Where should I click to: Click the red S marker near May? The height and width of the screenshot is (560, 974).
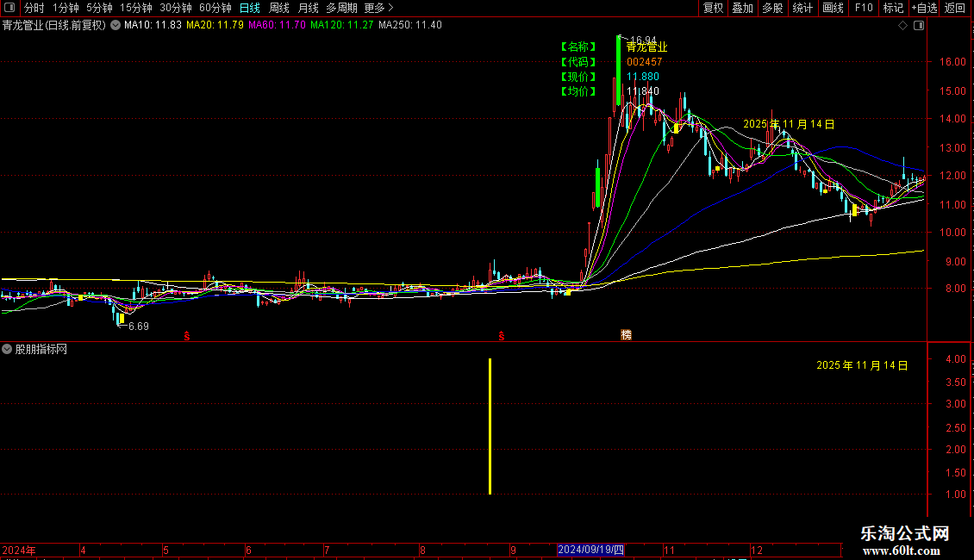tap(187, 336)
